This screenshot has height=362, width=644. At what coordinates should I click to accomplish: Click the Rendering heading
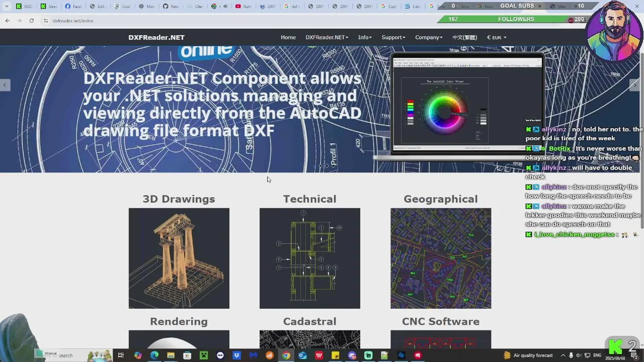(179, 321)
